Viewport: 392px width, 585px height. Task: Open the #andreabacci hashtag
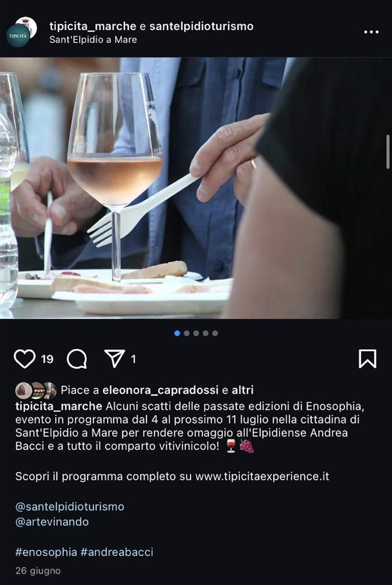(x=117, y=552)
